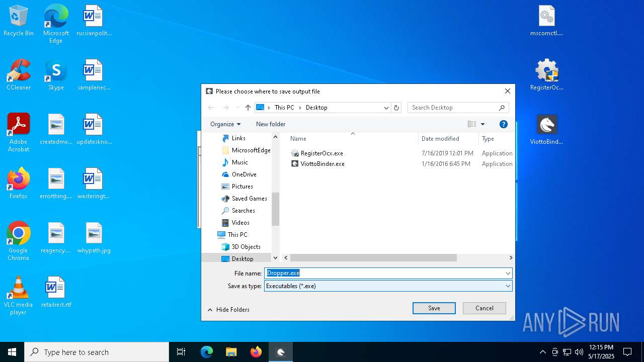Viewport: 644px width, 362px height.
Task: Click the taskbar search box
Action: [x=97, y=352]
